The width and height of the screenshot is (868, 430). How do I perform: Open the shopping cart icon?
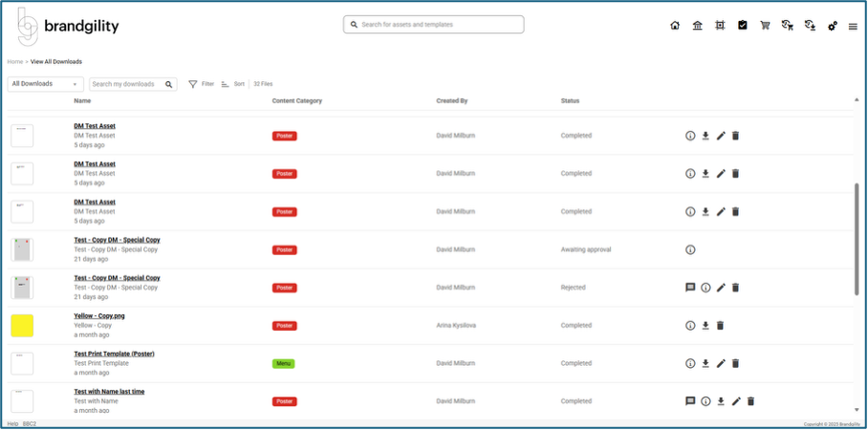pyautogui.click(x=765, y=26)
